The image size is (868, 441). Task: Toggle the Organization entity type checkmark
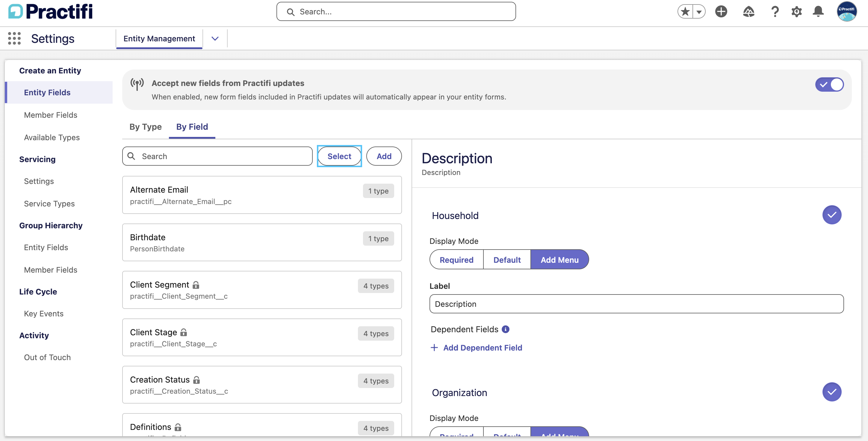(x=831, y=392)
